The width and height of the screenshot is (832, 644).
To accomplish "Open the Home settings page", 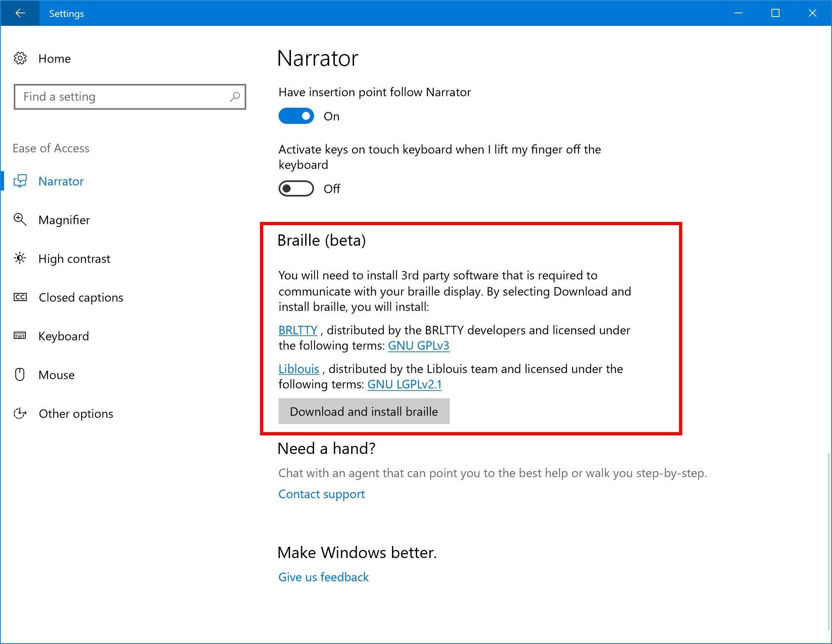I will pos(54,58).
